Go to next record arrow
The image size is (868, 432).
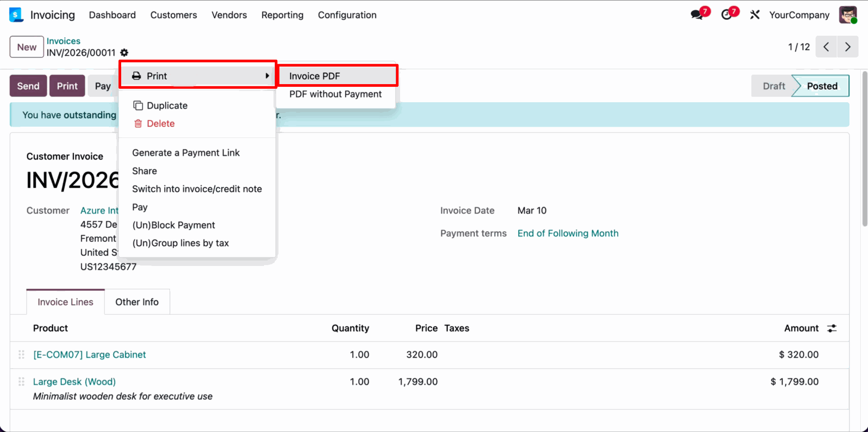848,47
